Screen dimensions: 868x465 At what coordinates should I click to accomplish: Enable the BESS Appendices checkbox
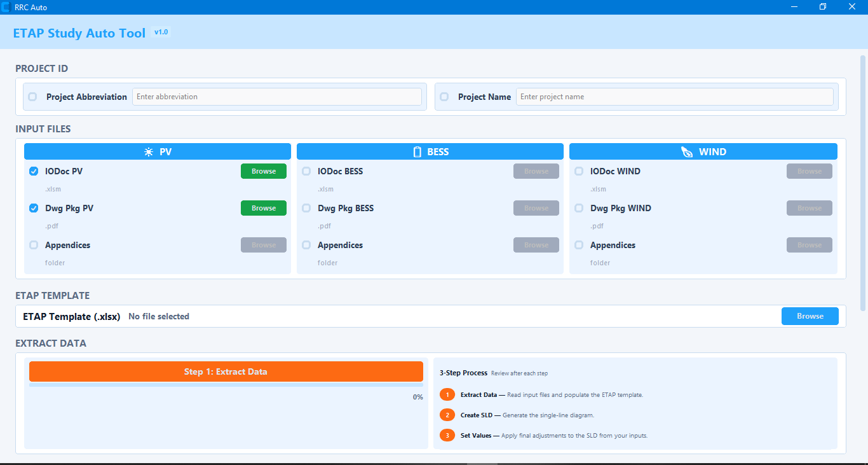coord(306,245)
